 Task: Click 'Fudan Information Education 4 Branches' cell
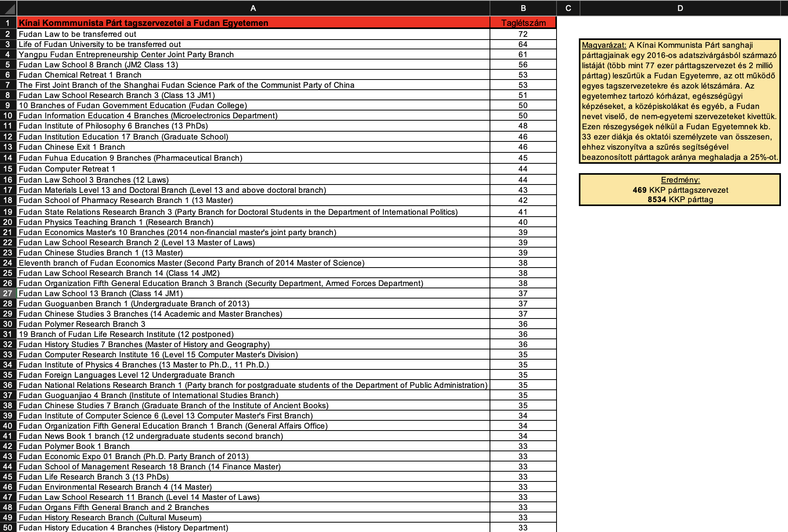pos(253,116)
